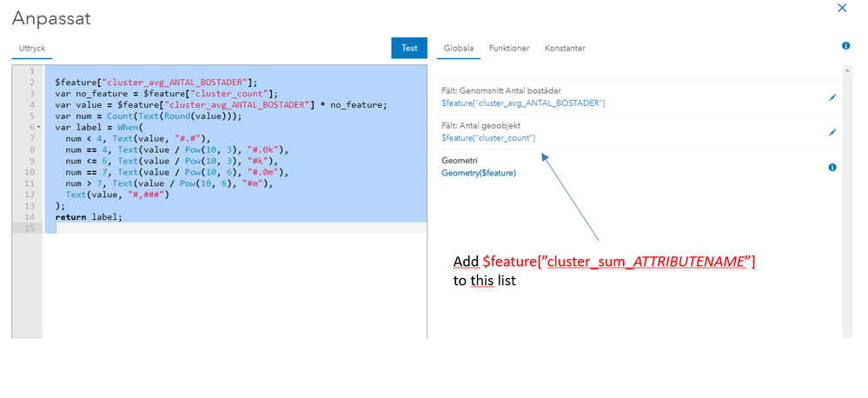Image resolution: width=868 pixels, height=398 pixels.
Task: Insert the $feature["cluster_count"] global link
Action: tap(487, 138)
